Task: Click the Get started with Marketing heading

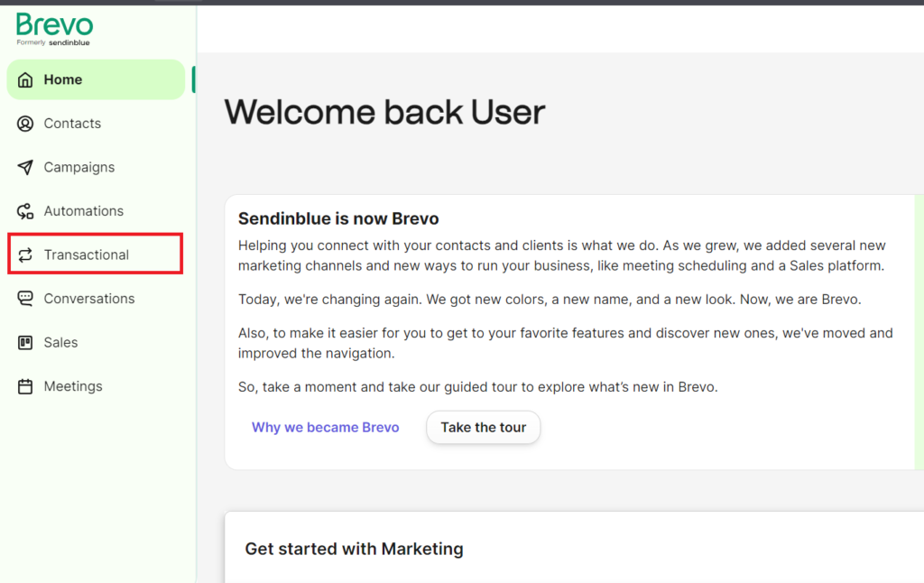Action: [x=354, y=549]
